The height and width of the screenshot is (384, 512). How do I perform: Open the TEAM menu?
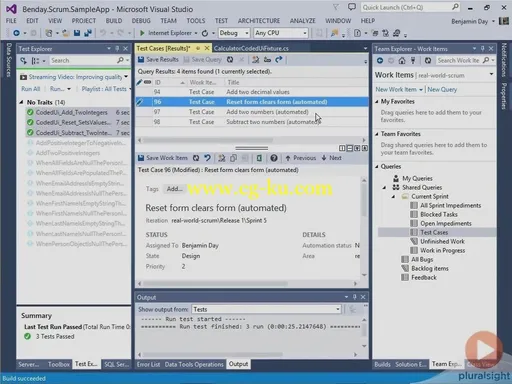[x=168, y=21]
